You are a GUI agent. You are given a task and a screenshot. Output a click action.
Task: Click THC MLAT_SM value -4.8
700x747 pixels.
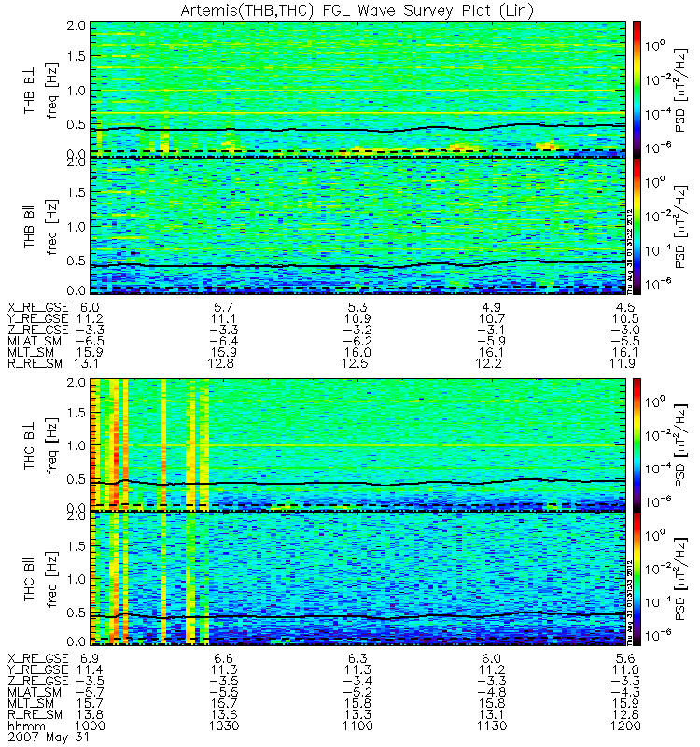[x=492, y=692]
